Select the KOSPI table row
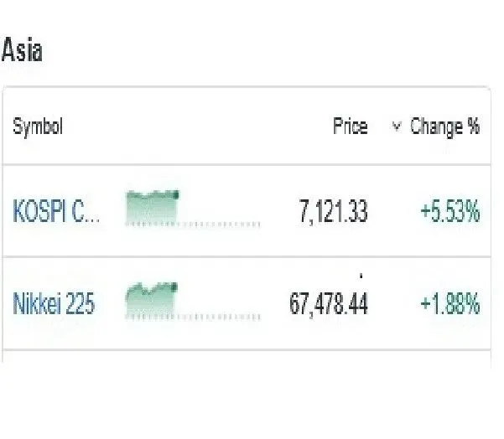This screenshot has height=439, width=504. (x=247, y=211)
